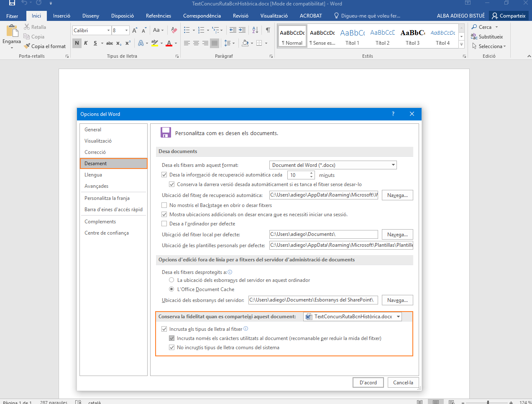Select Desament in the options sidebar
Viewport: 532px width, 404px height.
point(95,163)
